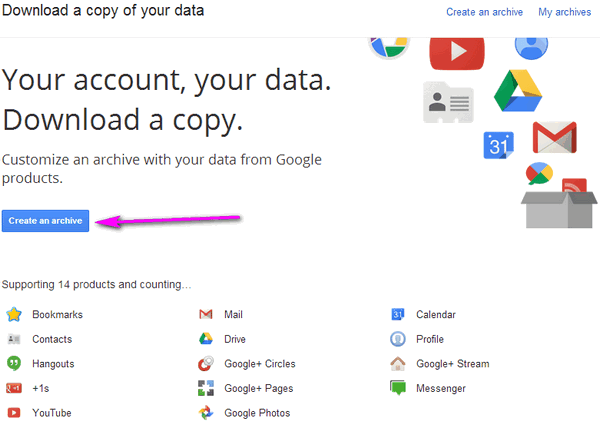Viewport: 600px width, 435px height.
Task: Click the Mail envelope icon in list
Action: tap(206, 314)
